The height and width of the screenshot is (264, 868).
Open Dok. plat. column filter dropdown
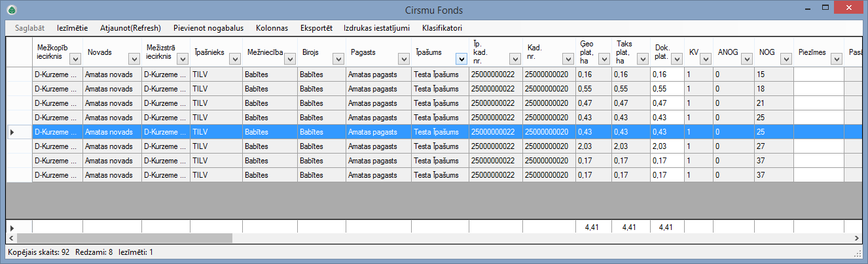coord(677,59)
